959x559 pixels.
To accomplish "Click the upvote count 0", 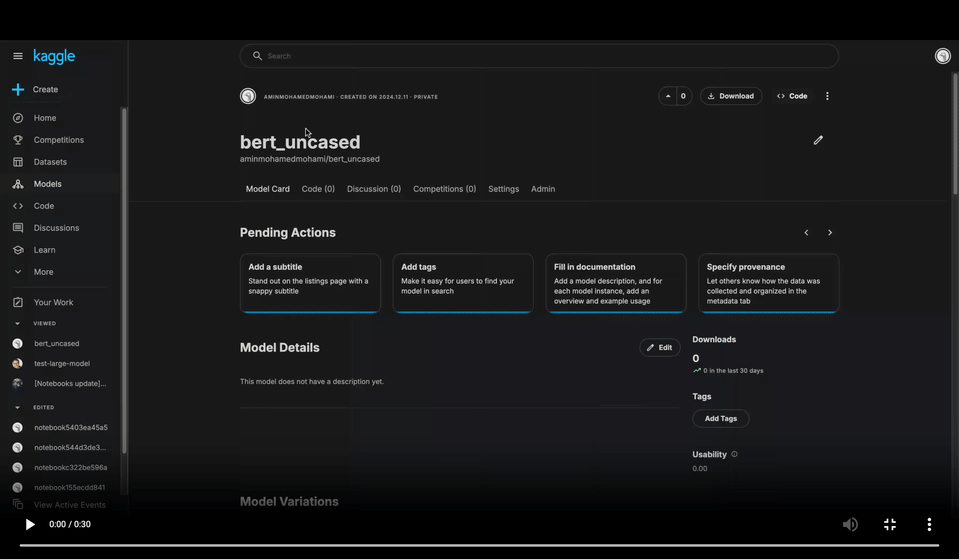I will (x=683, y=96).
